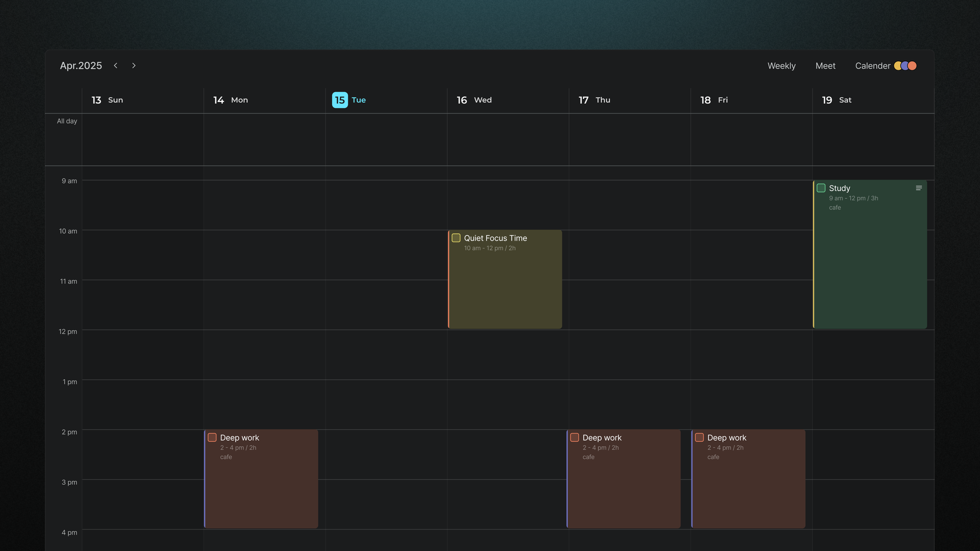Select today's date 15 Tue
Viewport: 980px width, 551px height.
tap(349, 100)
